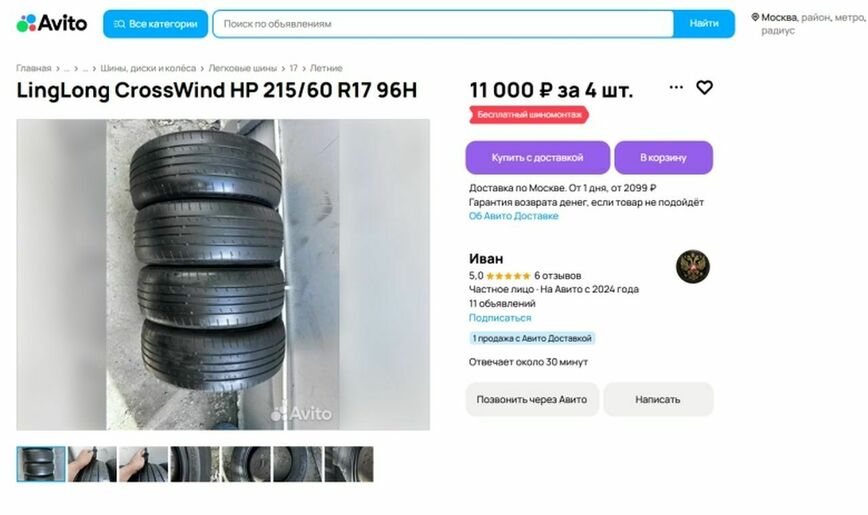The image size is (868, 515).
Task: Click Позвонить через Авито button
Action: click(532, 399)
